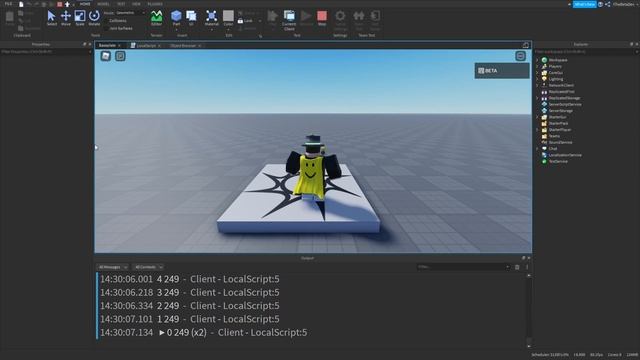
Task: Open the Output panel more options menu
Action: [x=527, y=267]
